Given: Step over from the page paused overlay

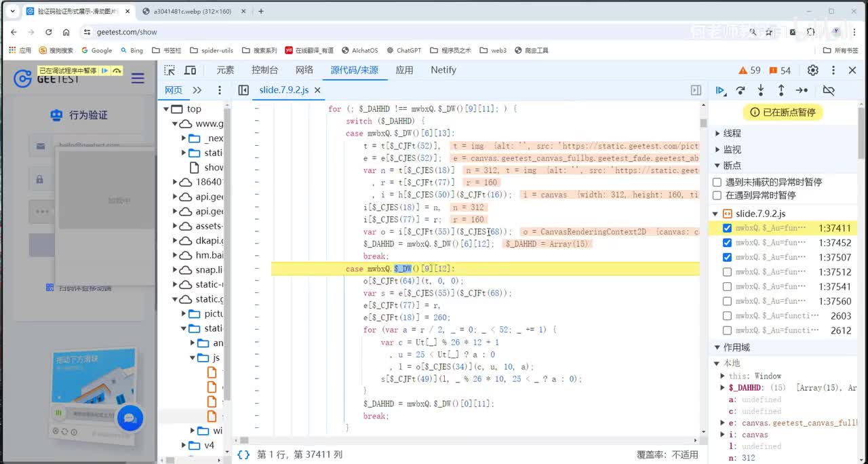Looking at the screenshot, I should coord(117,71).
